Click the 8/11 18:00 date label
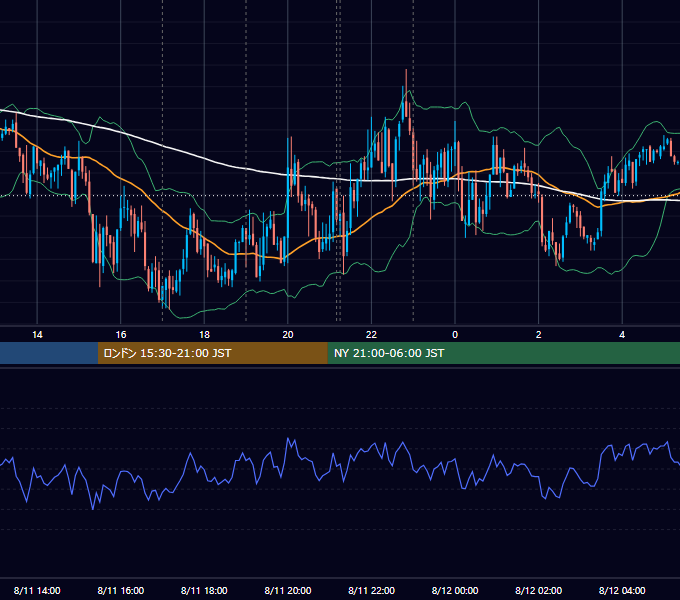The image size is (680, 600). tap(204, 590)
